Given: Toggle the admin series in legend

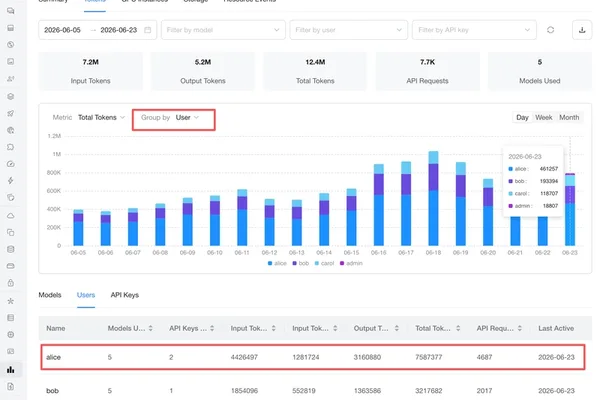Looking at the screenshot, I should tap(351, 263).
